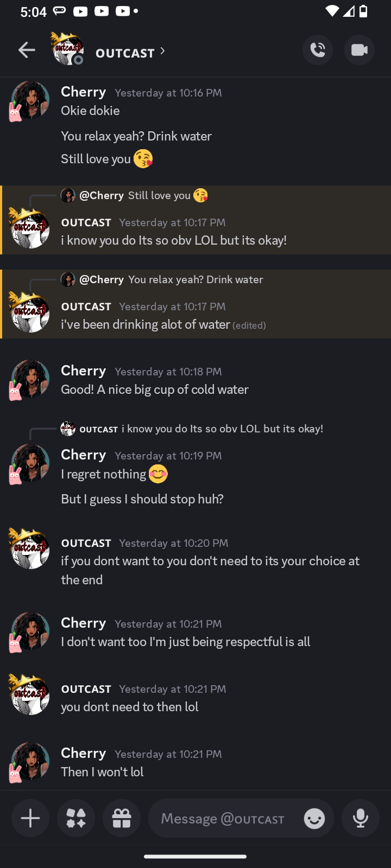Image resolution: width=391 pixels, height=868 pixels.
Task: Tap Cherry's username on "Okie dokie" message
Action: click(x=83, y=92)
